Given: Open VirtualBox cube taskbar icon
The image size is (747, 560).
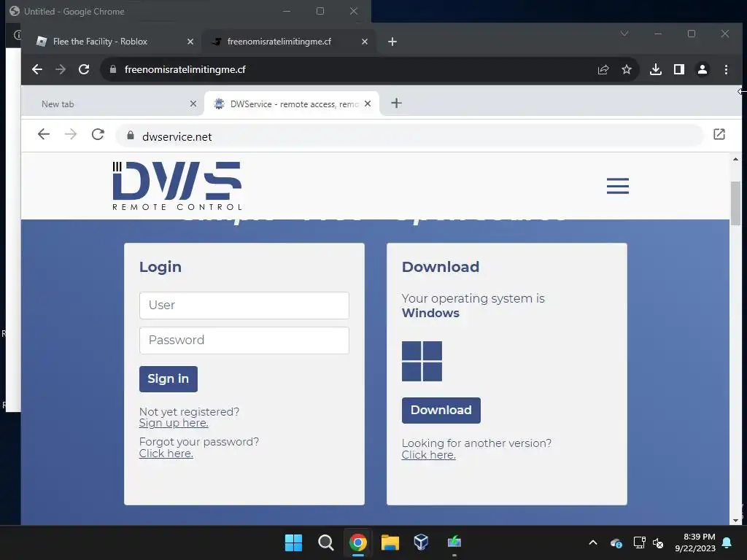Looking at the screenshot, I should [421, 542].
